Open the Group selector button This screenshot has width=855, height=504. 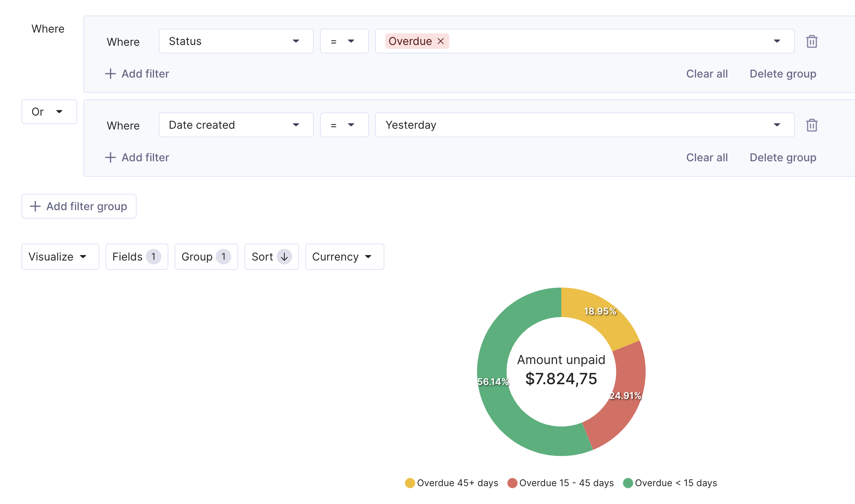[x=206, y=257]
